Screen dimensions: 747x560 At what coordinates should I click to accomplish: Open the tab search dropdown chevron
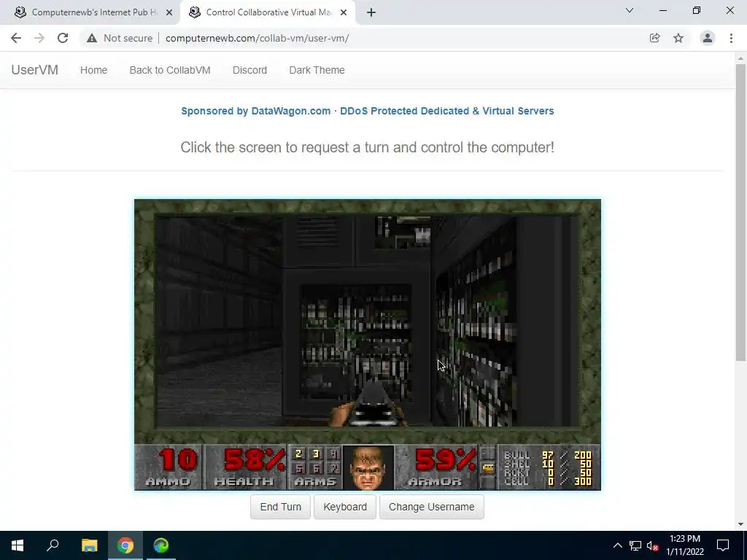click(630, 10)
